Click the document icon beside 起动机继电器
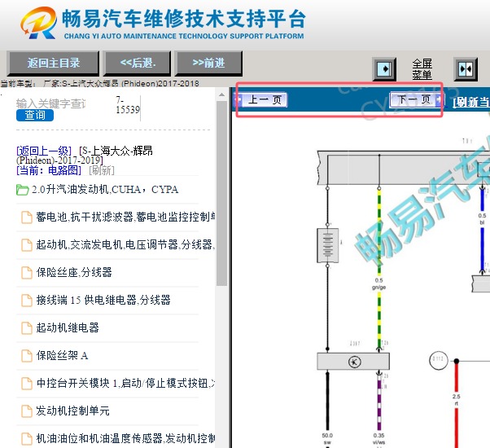Screen dimensions: 490x448 pyautogui.click(x=27, y=328)
